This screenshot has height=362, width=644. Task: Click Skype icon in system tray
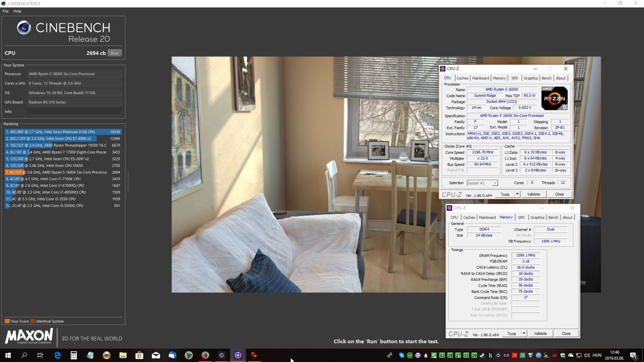[x=401, y=355]
